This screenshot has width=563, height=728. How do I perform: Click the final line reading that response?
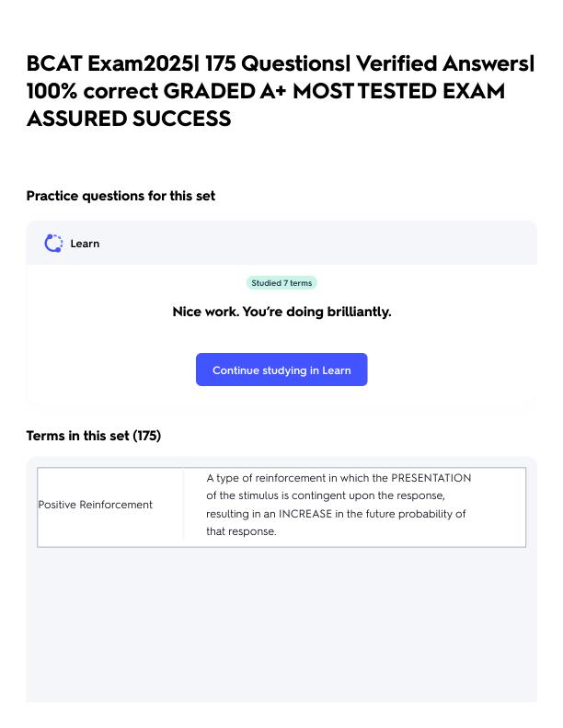[241, 531]
